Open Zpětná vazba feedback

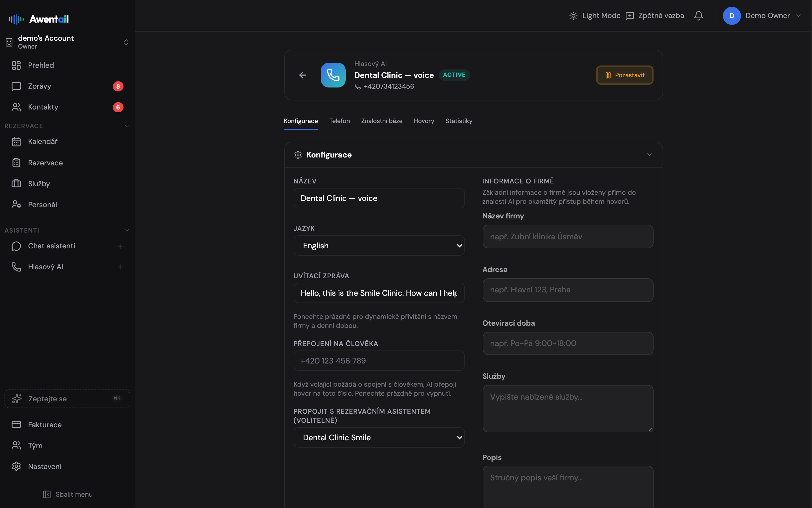point(655,16)
